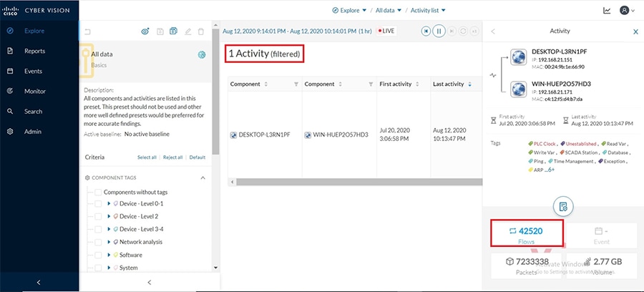644x292 pixels.
Task: Click the Save As preset icon
Action: 173,31
